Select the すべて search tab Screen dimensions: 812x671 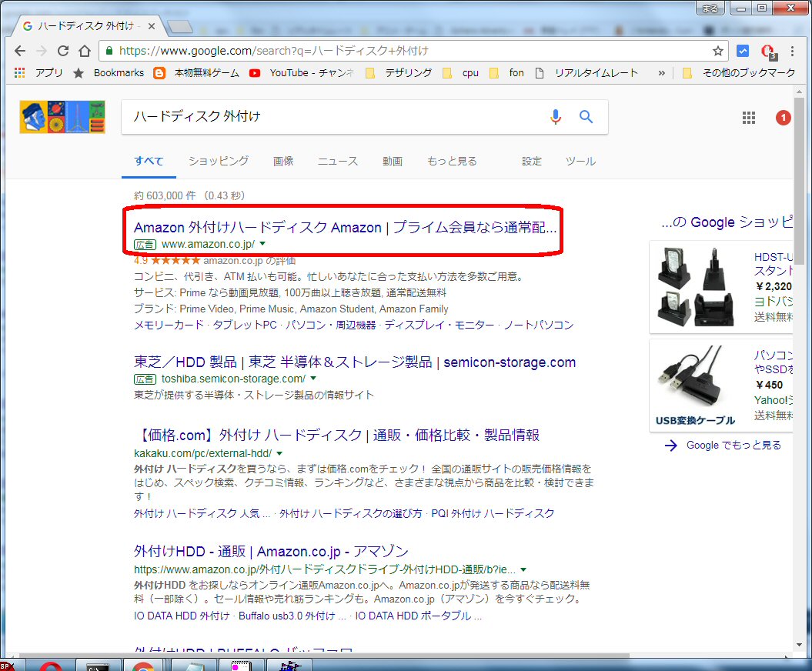pyautogui.click(x=149, y=161)
